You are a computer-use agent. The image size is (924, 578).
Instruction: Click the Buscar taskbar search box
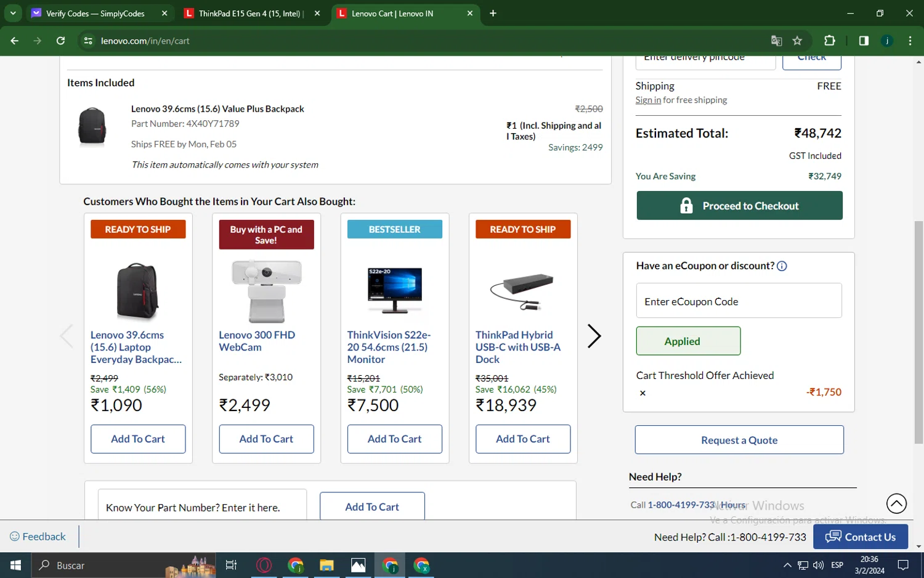(x=123, y=565)
